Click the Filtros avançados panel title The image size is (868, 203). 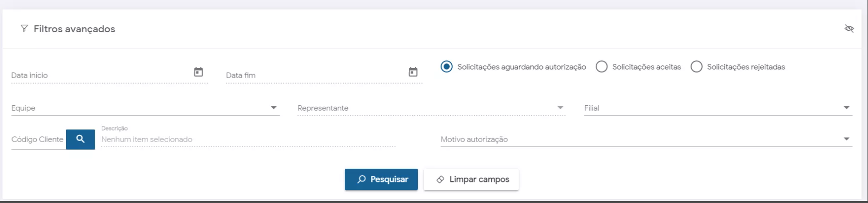(74, 29)
